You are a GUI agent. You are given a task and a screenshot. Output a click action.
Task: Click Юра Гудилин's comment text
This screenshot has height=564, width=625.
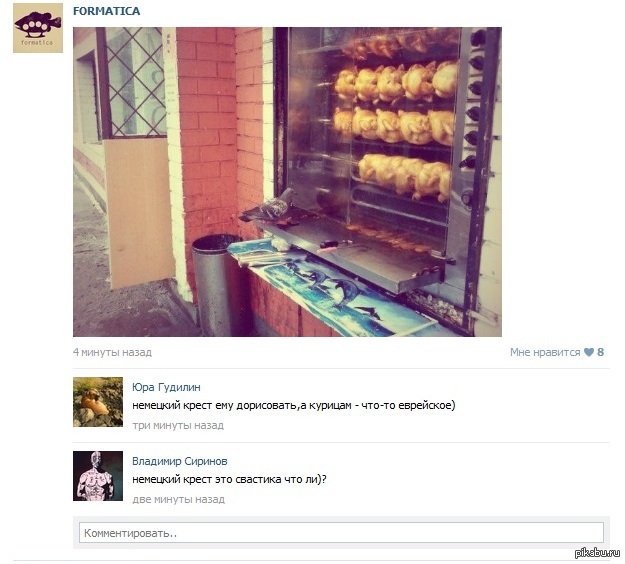pyautogui.click(x=294, y=405)
